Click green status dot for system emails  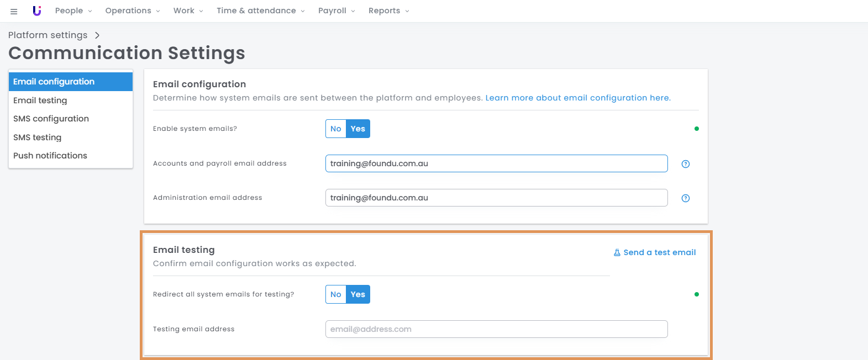(x=696, y=129)
